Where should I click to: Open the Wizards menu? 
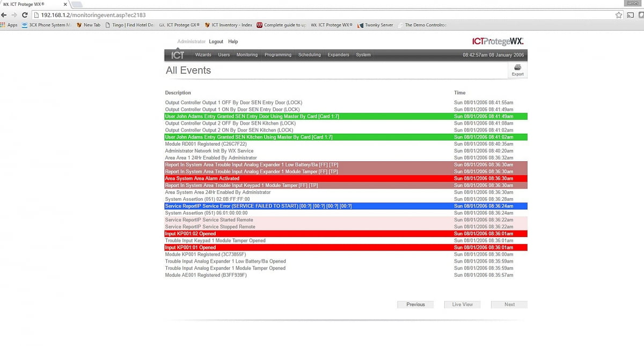point(203,55)
